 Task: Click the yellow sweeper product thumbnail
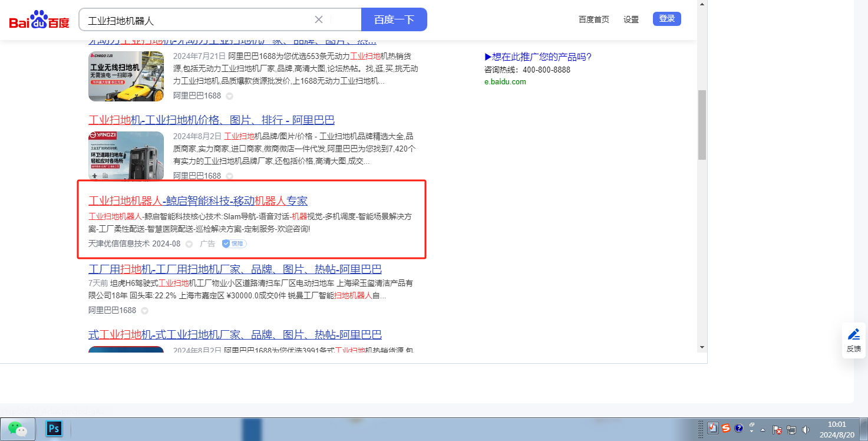tap(126, 76)
